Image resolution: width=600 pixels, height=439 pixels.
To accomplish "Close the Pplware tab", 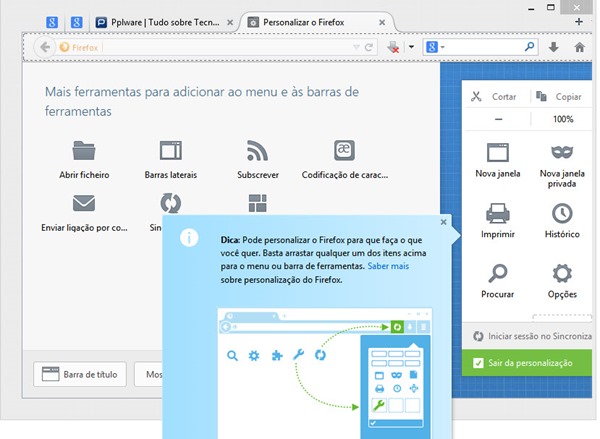I will [x=230, y=23].
